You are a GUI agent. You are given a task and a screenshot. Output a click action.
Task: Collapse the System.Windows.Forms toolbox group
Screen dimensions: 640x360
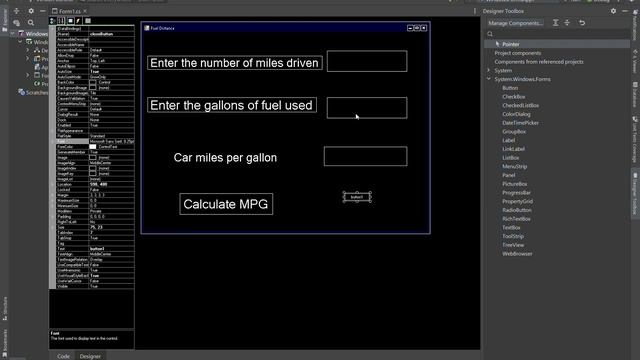pos(489,79)
